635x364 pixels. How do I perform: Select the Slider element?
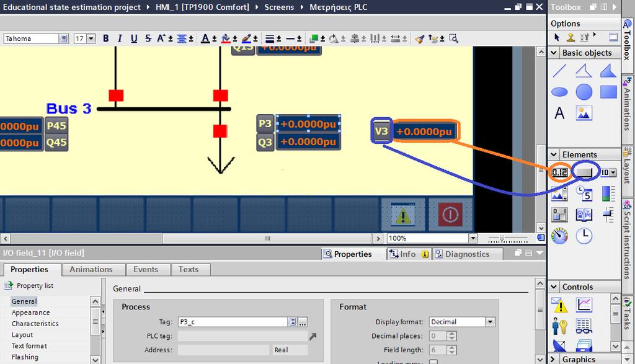pyautogui.click(x=608, y=215)
